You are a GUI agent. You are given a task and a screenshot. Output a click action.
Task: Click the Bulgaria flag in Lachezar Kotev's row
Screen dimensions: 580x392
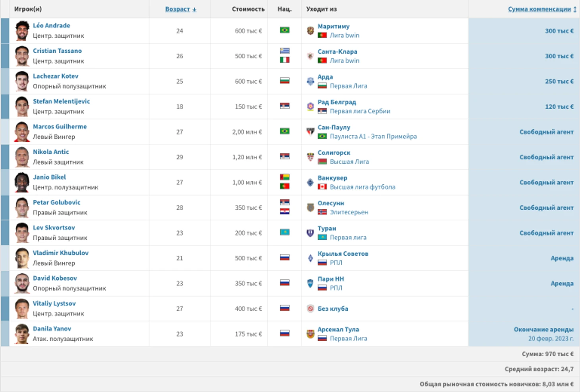(284, 81)
